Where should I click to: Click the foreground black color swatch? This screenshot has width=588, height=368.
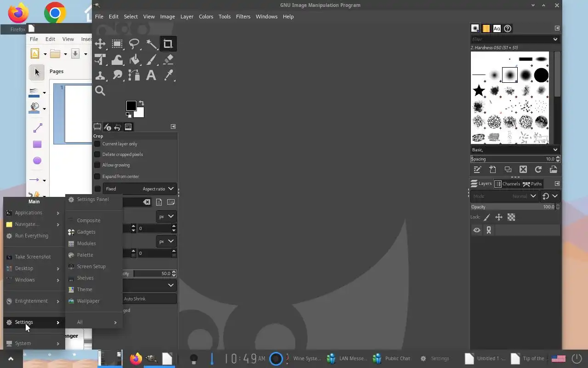pyautogui.click(x=131, y=106)
